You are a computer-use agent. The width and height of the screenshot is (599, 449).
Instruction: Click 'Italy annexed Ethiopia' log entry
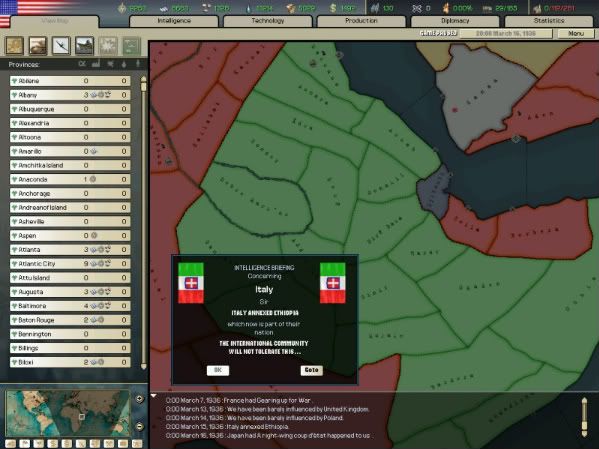coord(227,426)
